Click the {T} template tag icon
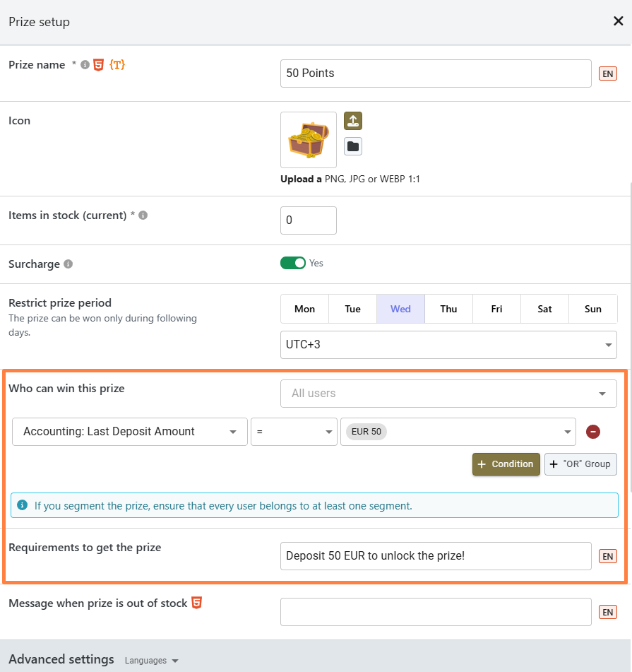The height and width of the screenshot is (672, 632). click(x=117, y=65)
